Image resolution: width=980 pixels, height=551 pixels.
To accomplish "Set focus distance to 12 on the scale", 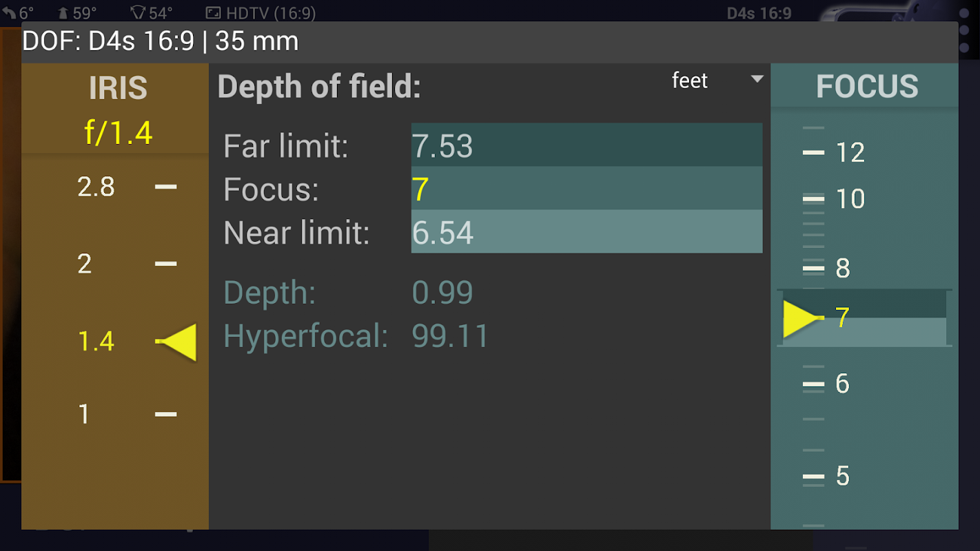I will (849, 152).
